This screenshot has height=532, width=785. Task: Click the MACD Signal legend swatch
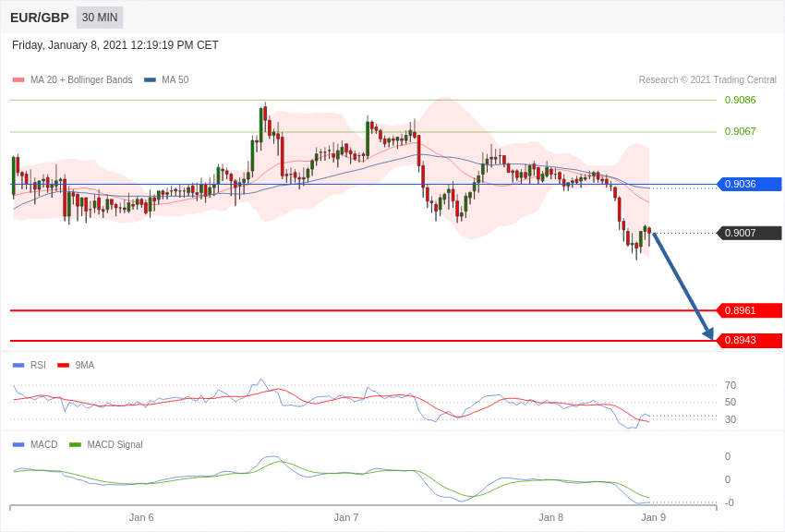(75, 444)
